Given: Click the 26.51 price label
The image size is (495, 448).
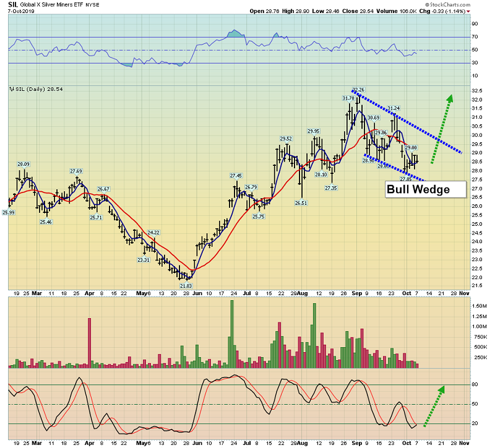Looking at the screenshot, I should pos(301,203).
